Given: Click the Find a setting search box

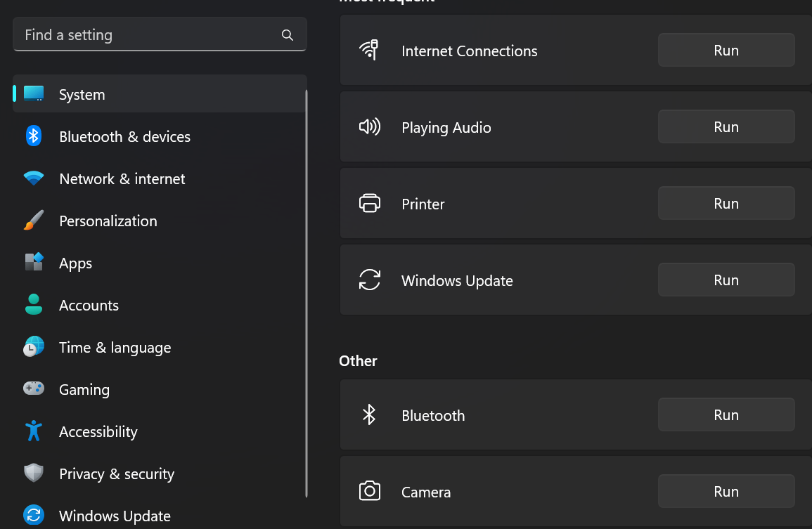Looking at the screenshot, I should 148,35.
